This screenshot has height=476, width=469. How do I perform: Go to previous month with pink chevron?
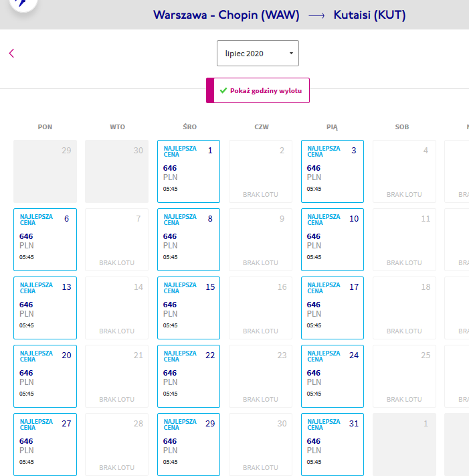pyautogui.click(x=11, y=53)
